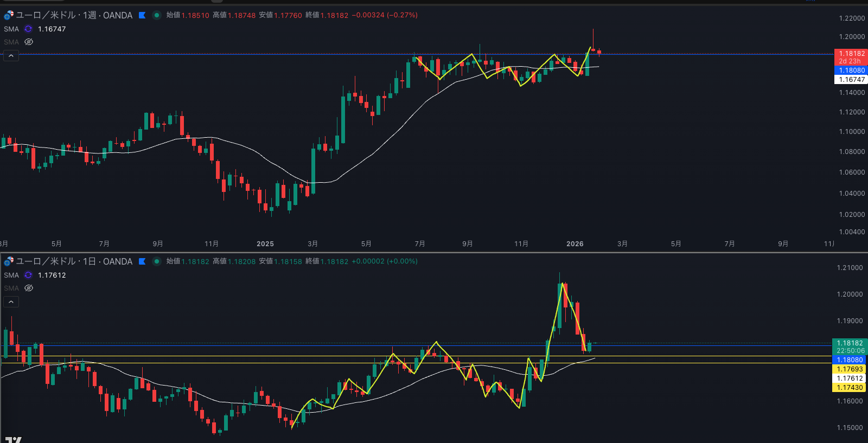Select the first SMA indicator label on weekly chart
868x443 pixels.
11,29
